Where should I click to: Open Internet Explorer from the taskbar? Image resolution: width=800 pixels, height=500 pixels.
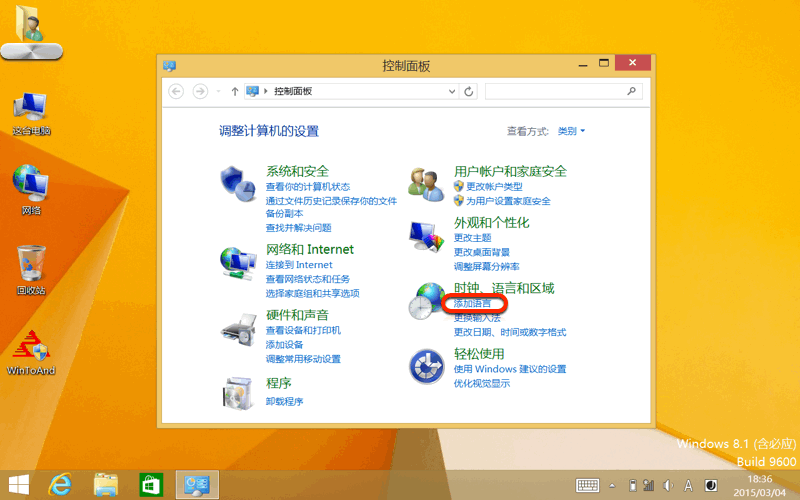[61, 484]
